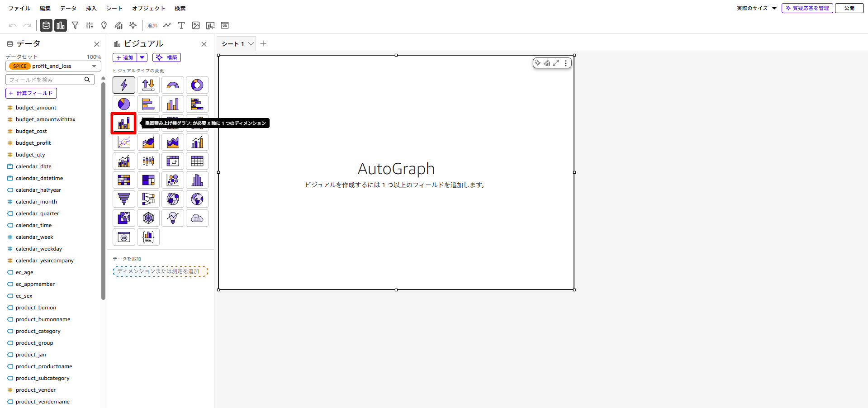This screenshot has width=868, height=408.
Task: Choose the scatter plot visual type
Action: [173, 180]
